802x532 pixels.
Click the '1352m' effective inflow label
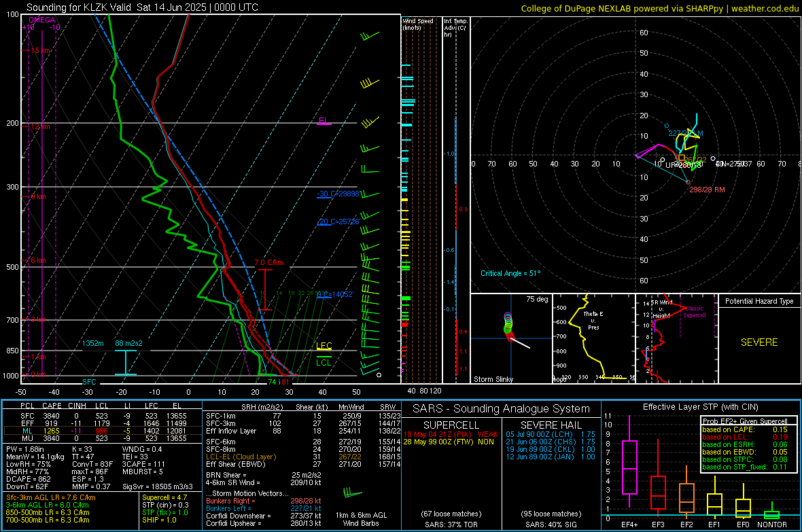93,343
